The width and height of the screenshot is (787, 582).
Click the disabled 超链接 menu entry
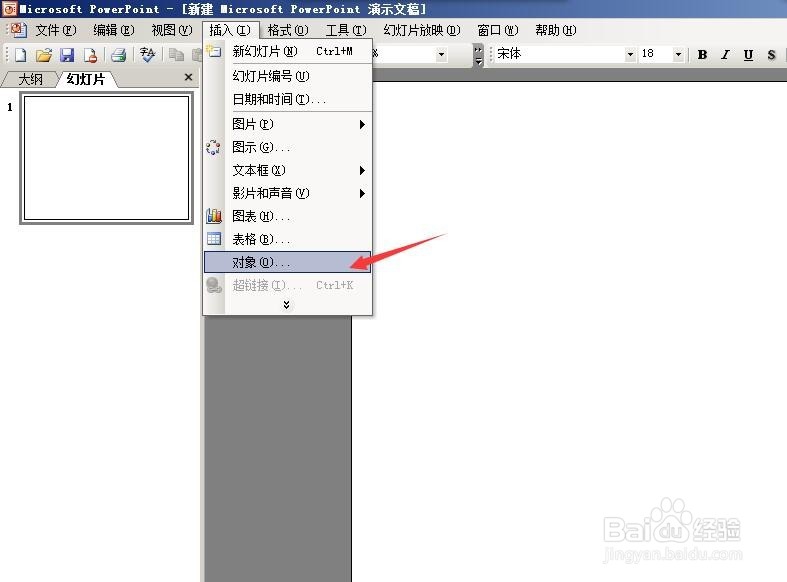(x=288, y=285)
